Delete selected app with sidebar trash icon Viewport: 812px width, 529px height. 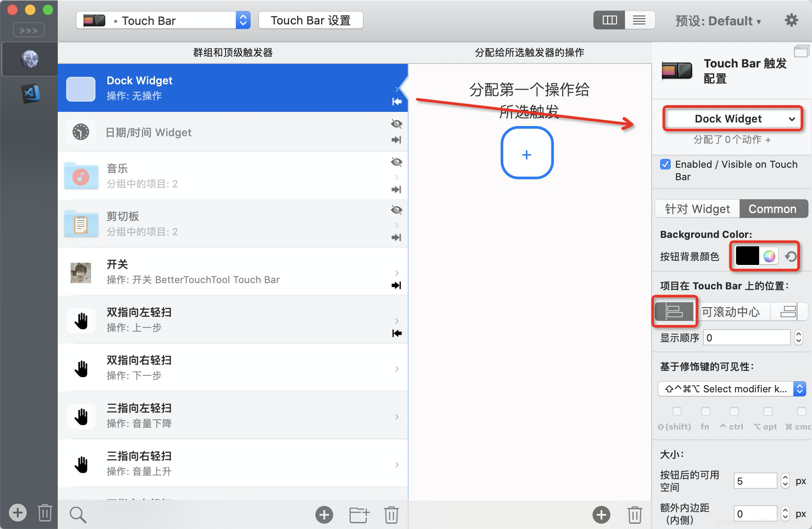point(45,513)
